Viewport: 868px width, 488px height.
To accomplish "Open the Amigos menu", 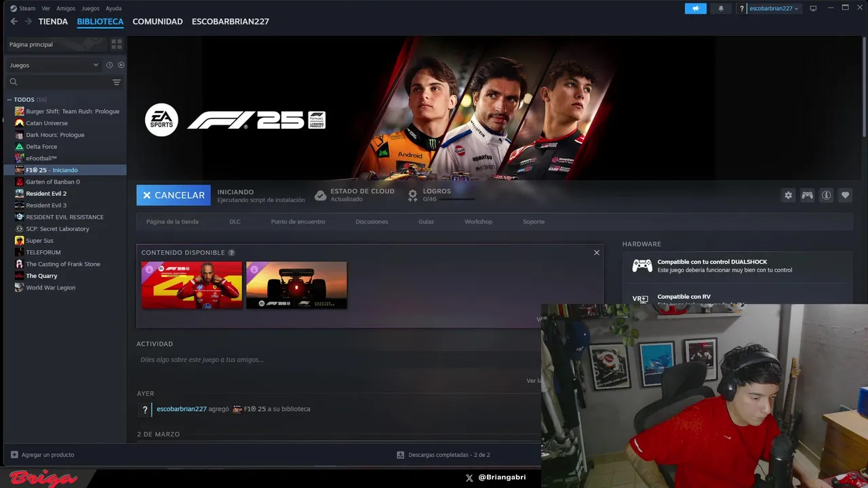I will [66, 8].
